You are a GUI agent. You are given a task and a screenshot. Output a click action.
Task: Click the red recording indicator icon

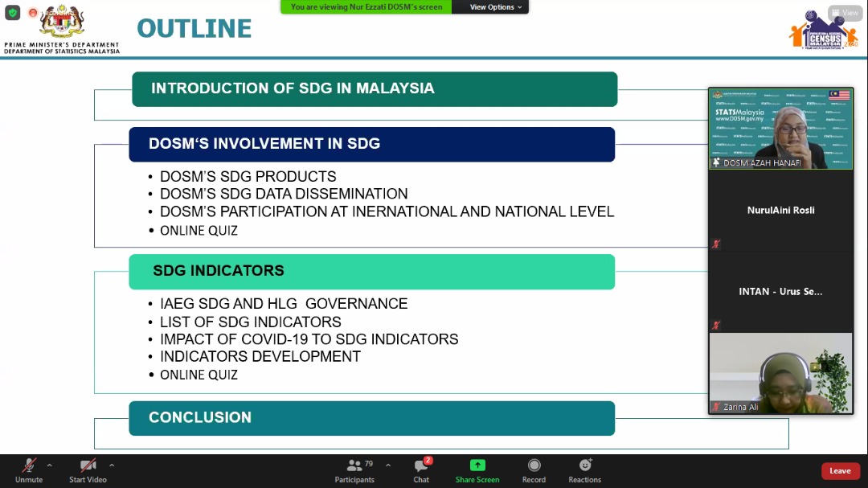(x=33, y=13)
